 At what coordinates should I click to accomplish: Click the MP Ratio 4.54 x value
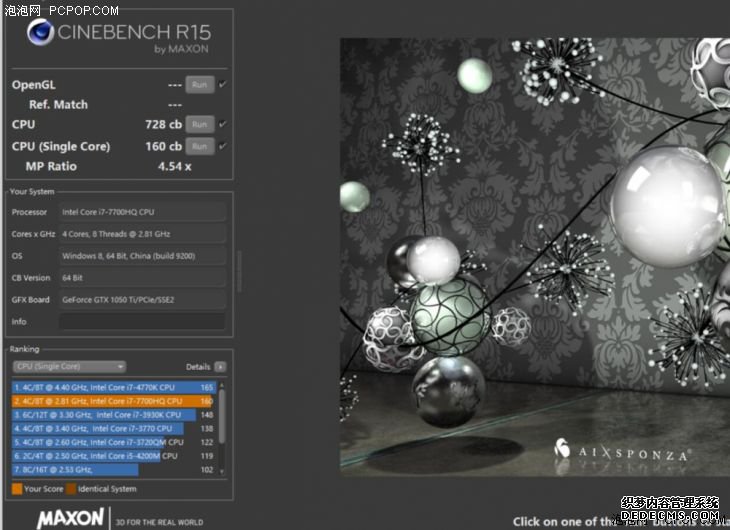(x=175, y=166)
